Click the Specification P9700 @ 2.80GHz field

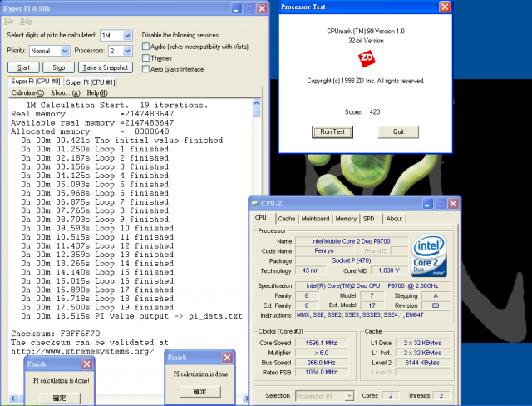[372, 286]
